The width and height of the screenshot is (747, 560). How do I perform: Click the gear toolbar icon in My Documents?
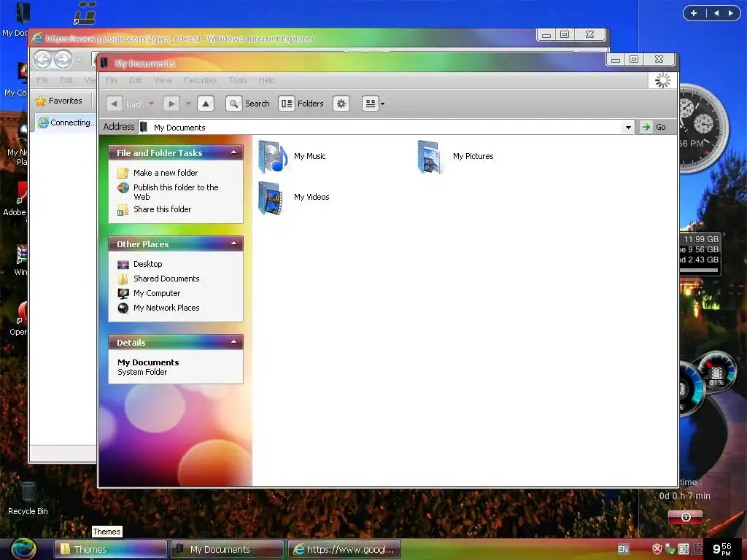pos(341,104)
